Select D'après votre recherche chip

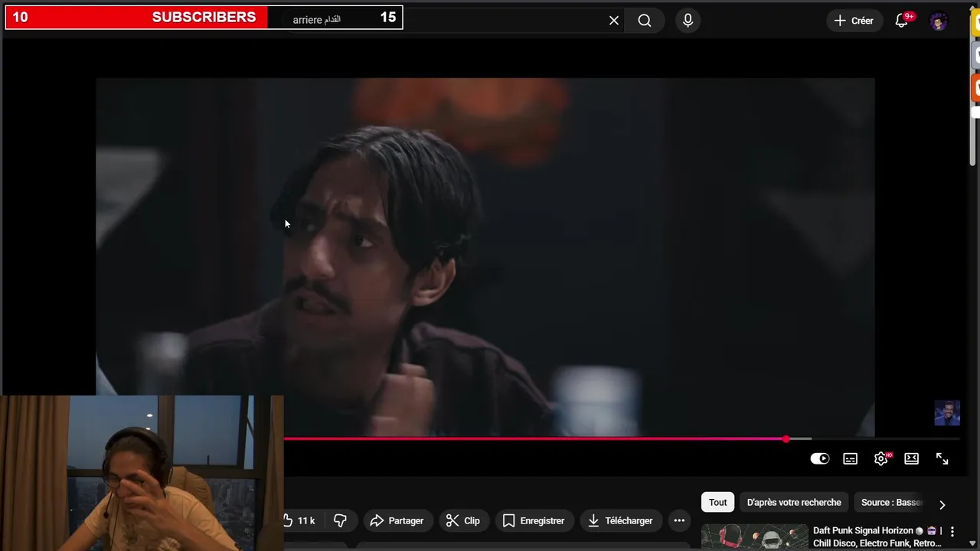click(x=794, y=502)
